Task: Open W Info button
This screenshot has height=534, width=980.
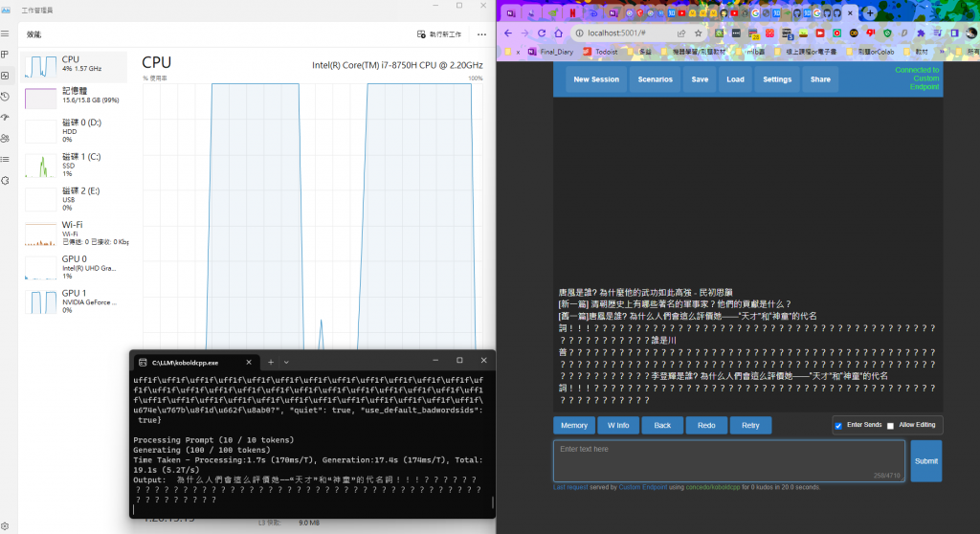Action: pos(618,425)
